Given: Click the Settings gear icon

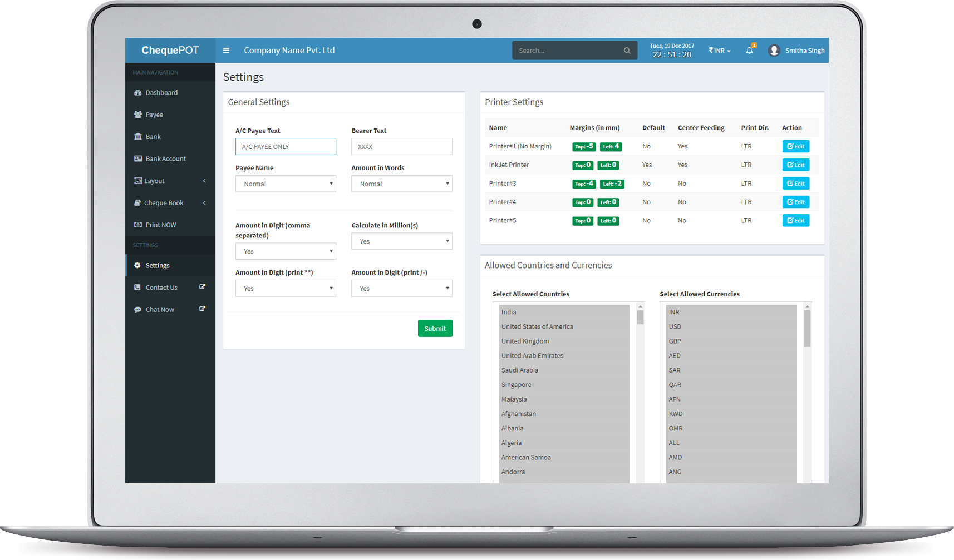Looking at the screenshot, I should (x=137, y=266).
